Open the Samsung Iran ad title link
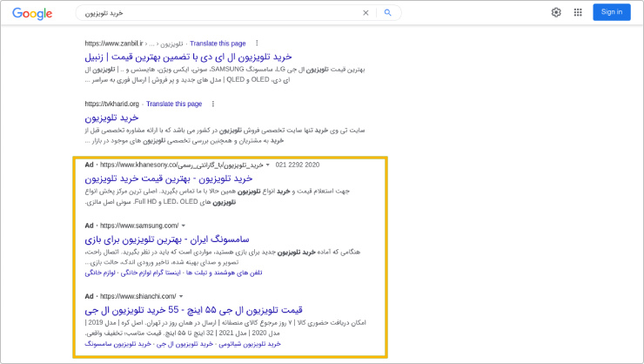Screen dimensions: 644x364 point(167,239)
